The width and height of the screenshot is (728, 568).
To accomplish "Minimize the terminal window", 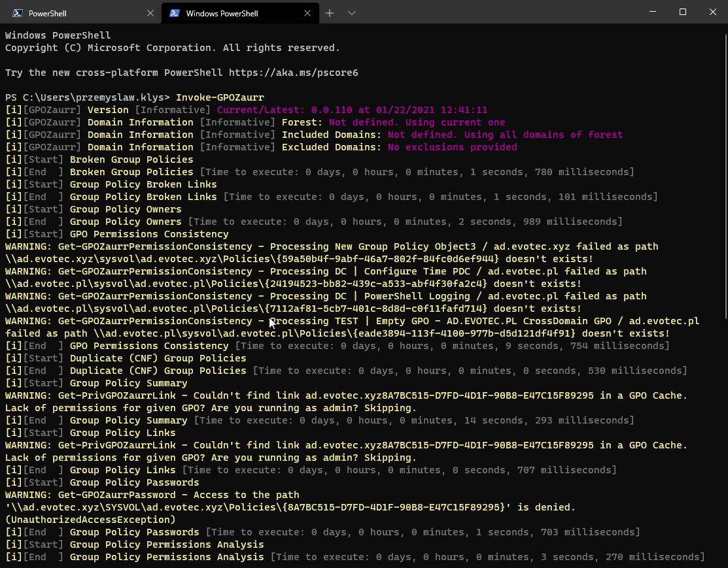I will coord(652,12).
